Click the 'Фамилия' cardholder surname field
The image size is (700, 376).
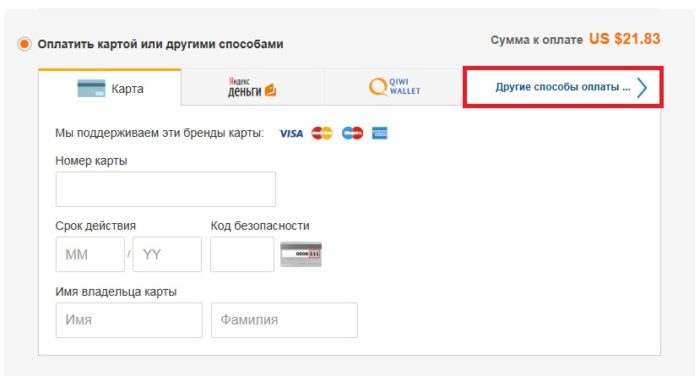(284, 320)
